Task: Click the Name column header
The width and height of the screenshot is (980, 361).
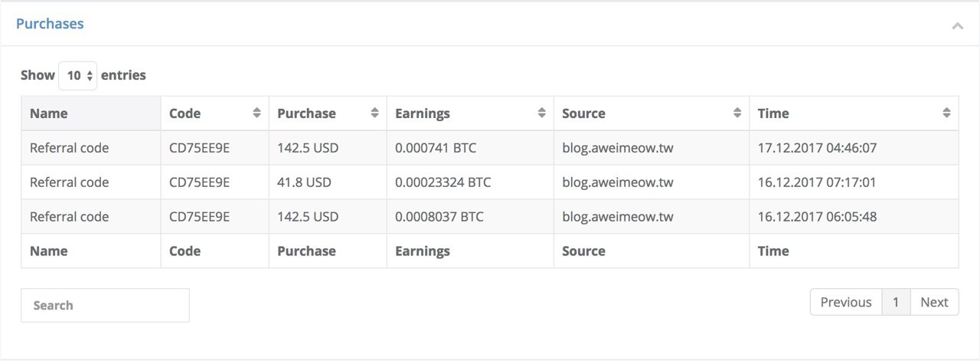Action: (x=91, y=113)
